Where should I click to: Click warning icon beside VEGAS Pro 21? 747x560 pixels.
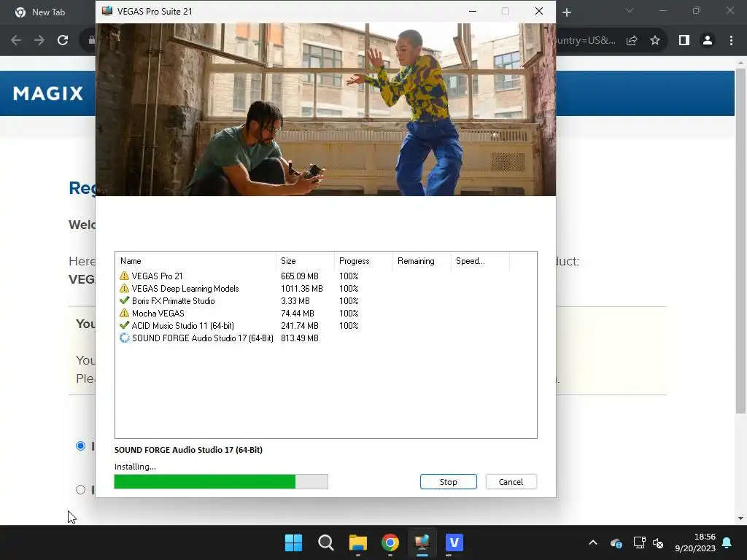tap(124, 276)
